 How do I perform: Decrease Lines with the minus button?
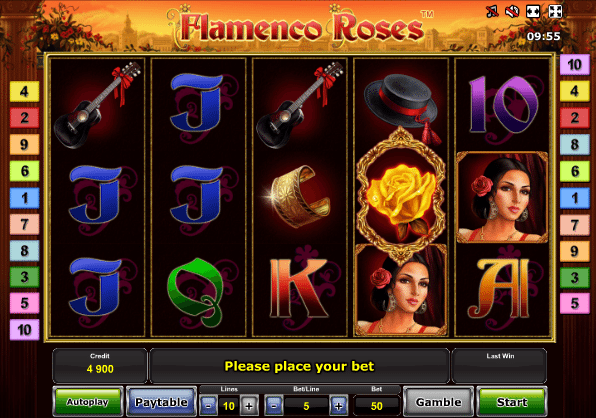[x=208, y=406]
